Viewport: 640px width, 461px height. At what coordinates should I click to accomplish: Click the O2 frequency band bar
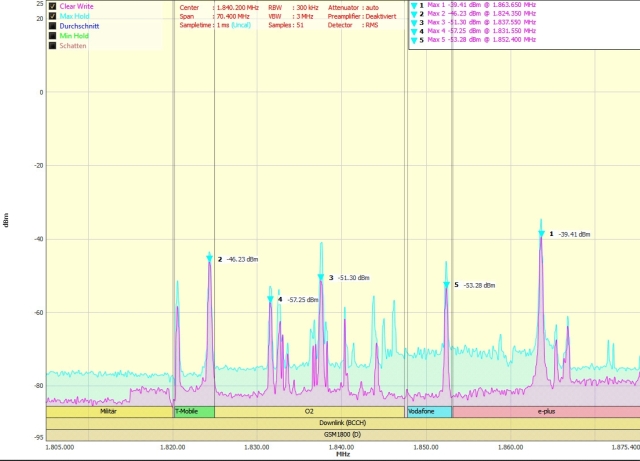(309, 411)
